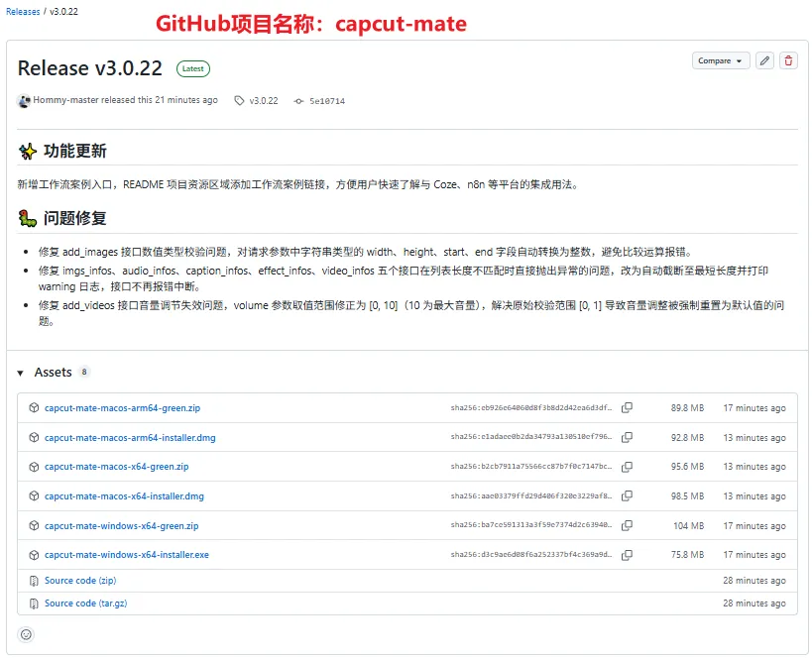Click the Assets count badge 8
The image size is (812, 658).
point(84,372)
